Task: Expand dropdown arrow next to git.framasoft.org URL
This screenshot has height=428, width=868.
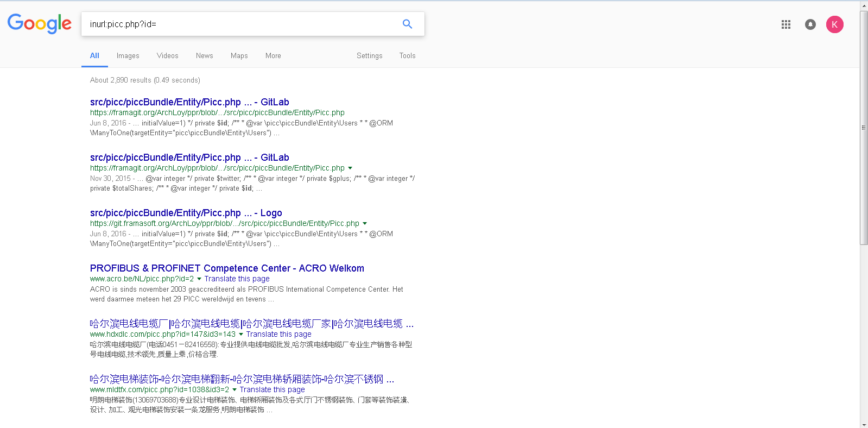Action: click(365, 224)
